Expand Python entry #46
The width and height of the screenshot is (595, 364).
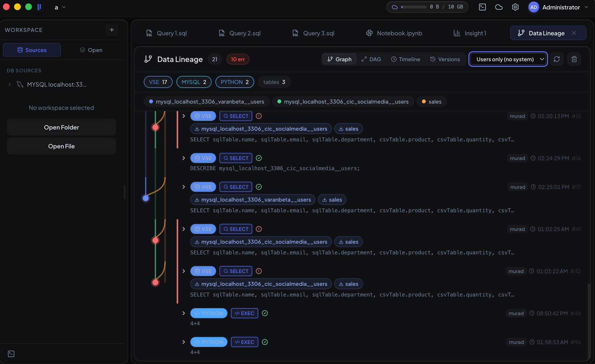[183, 313]
